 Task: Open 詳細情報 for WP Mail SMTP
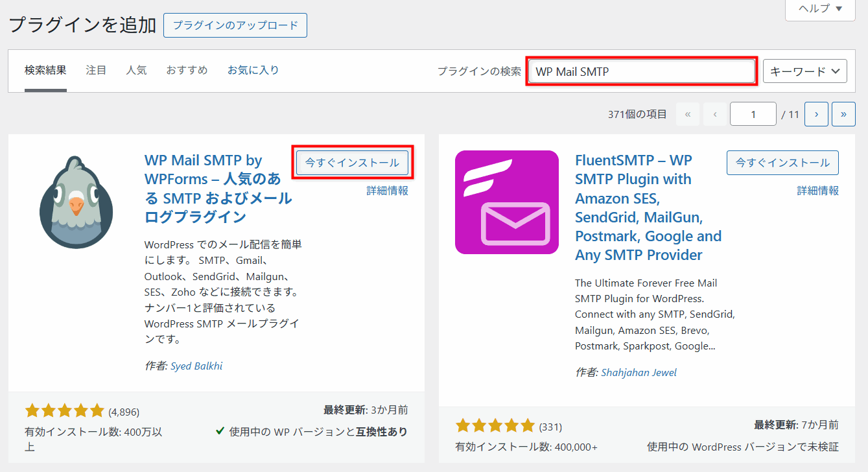point(387,191)
